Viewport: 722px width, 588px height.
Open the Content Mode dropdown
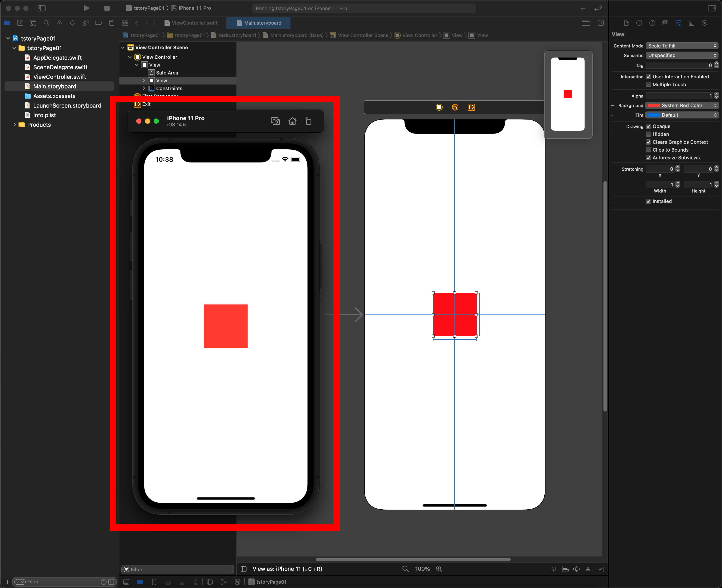[x=682, y=46]
